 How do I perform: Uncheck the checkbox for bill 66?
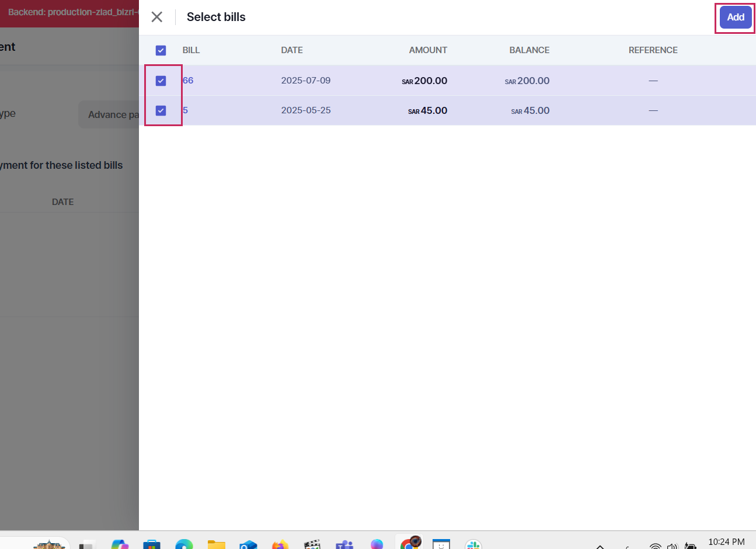161,81
